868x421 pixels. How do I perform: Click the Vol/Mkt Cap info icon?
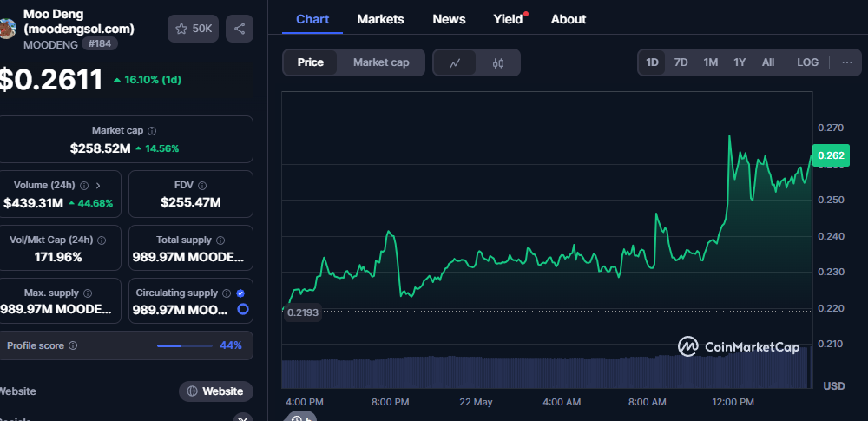102,240
